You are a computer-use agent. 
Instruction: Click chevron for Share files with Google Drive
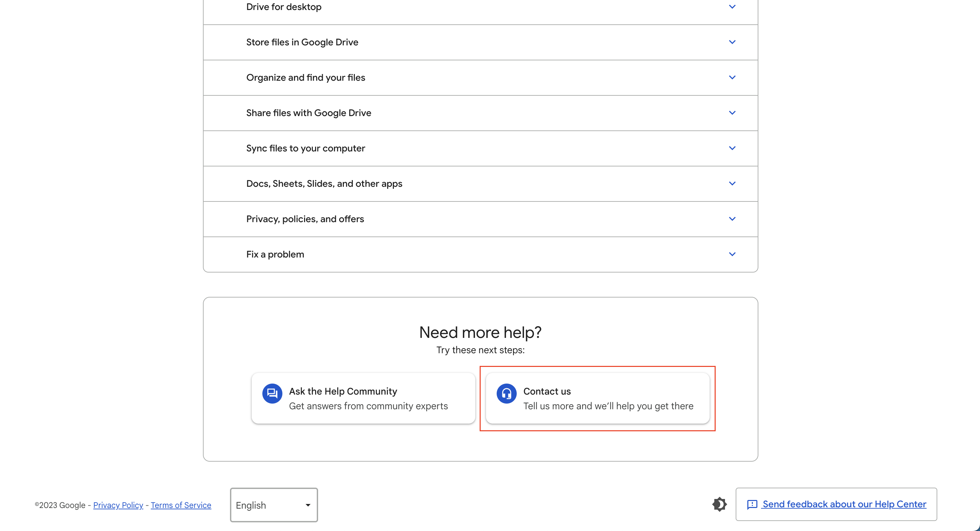(732, 113)
